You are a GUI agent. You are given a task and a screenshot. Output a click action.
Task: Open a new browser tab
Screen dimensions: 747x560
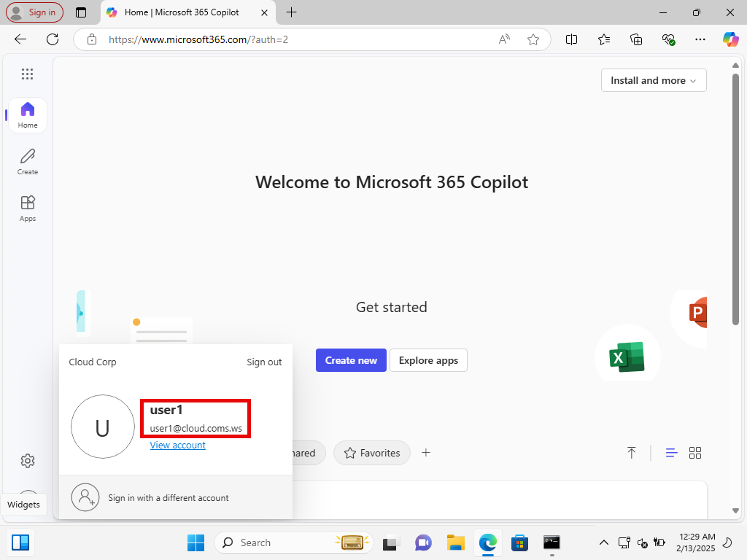click(x=291, y=12)
